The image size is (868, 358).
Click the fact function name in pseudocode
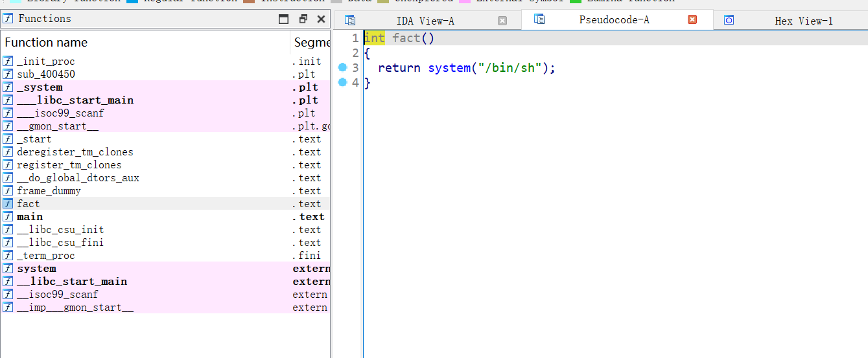tap(406, 38)
